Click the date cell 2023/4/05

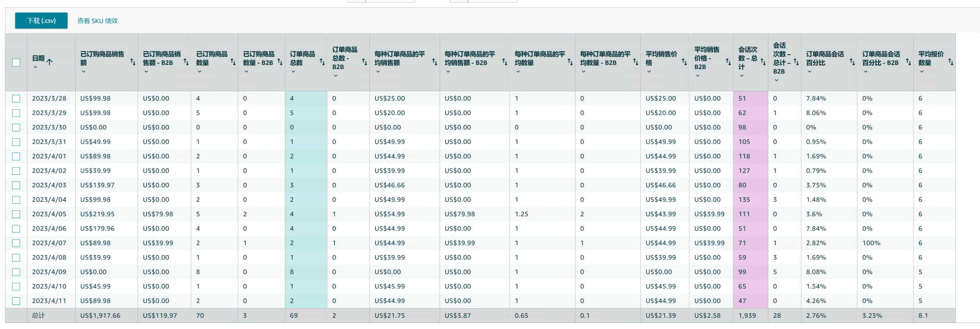[x=49, y=214]
